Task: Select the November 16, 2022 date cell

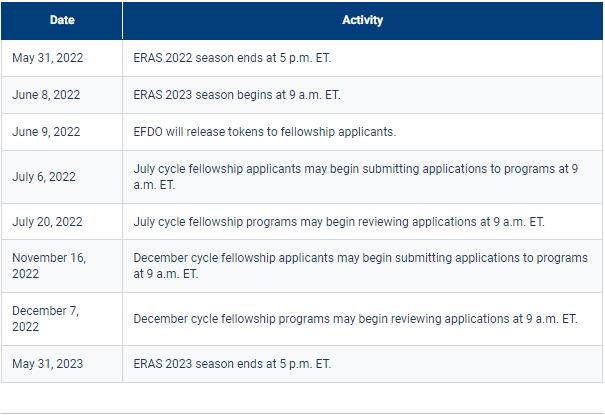Action: (62, 266)
